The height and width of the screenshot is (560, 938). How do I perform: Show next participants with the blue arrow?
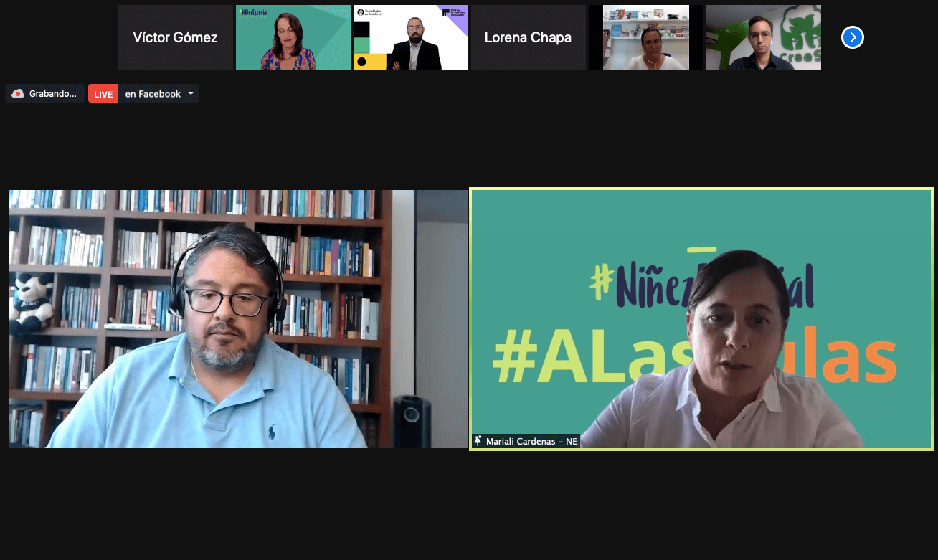[x=852, y=37]
